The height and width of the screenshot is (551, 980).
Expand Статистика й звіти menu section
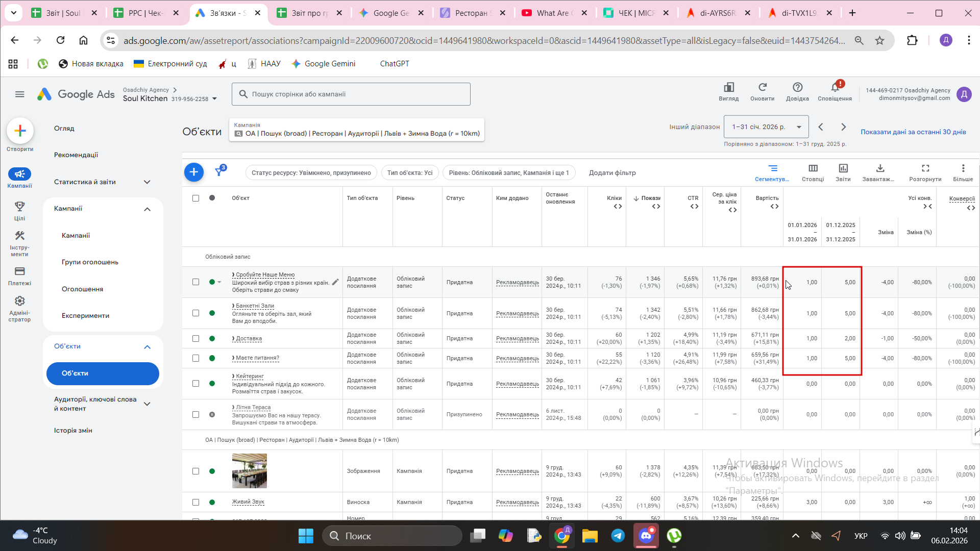pyautogui.click(x=147, y=182)
